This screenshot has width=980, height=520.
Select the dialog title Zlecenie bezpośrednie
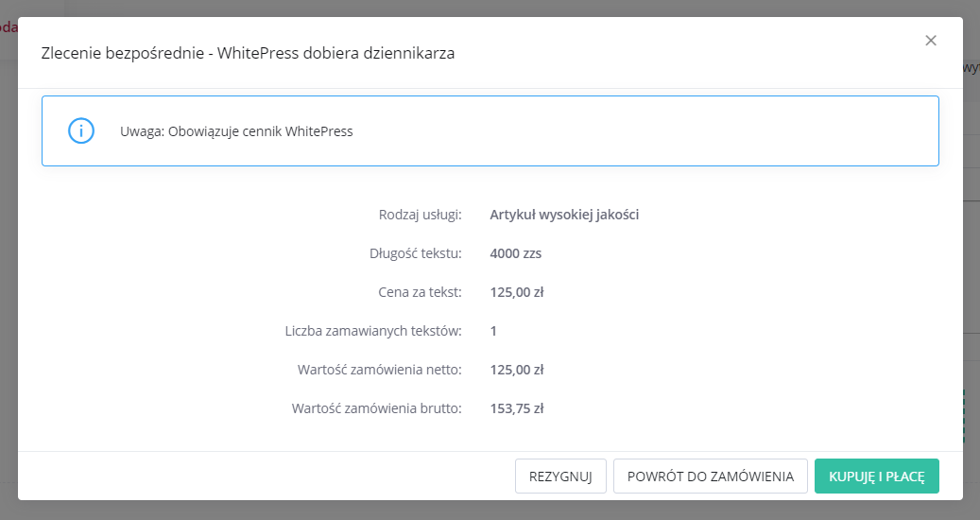(x=248, y=53)
